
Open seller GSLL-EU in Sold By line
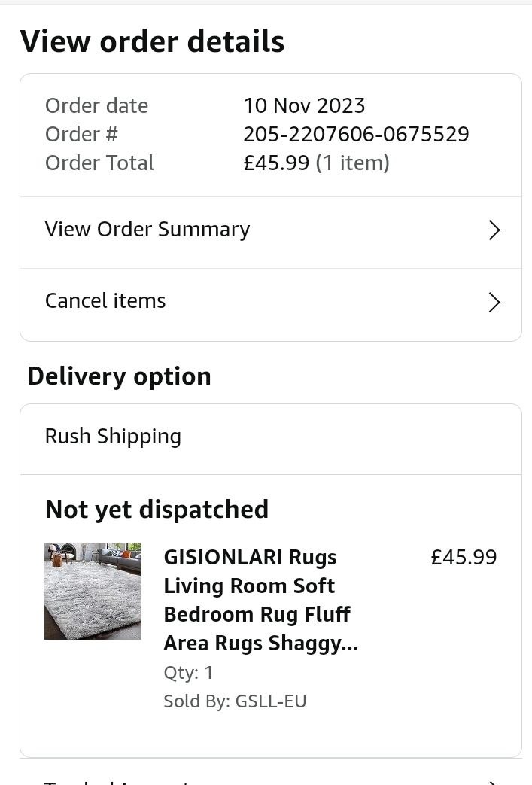coord(271,701)
